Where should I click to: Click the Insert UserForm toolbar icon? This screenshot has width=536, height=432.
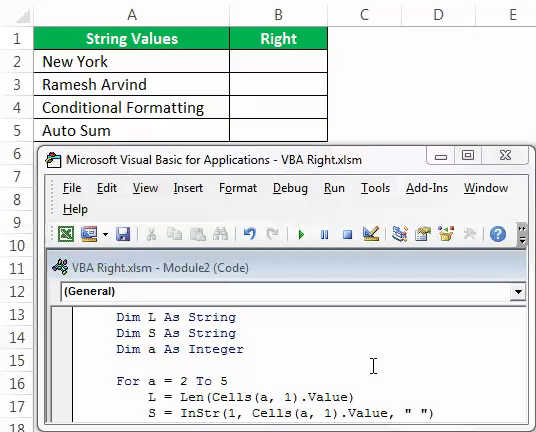89,234
